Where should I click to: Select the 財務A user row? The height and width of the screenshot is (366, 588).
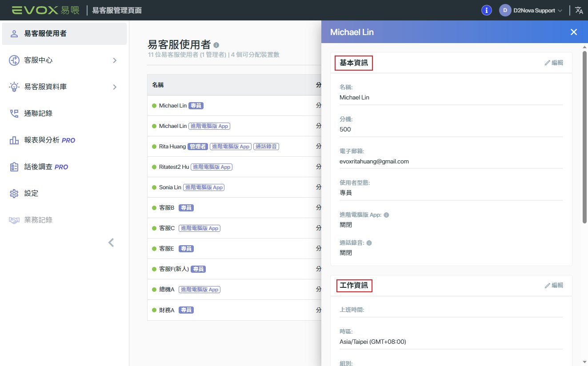pos(234,310)
